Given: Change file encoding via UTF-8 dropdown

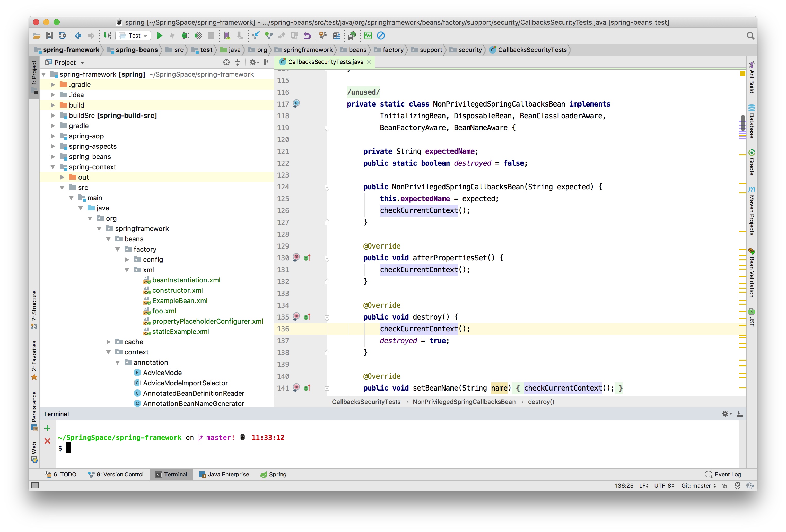Looking at the screenshot, I should coord(664,486).
